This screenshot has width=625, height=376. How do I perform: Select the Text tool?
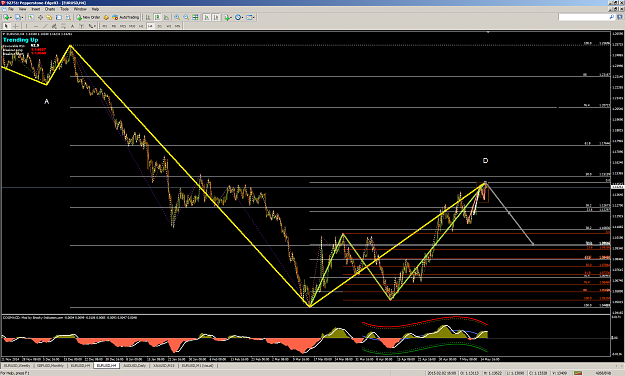(72, 26)
